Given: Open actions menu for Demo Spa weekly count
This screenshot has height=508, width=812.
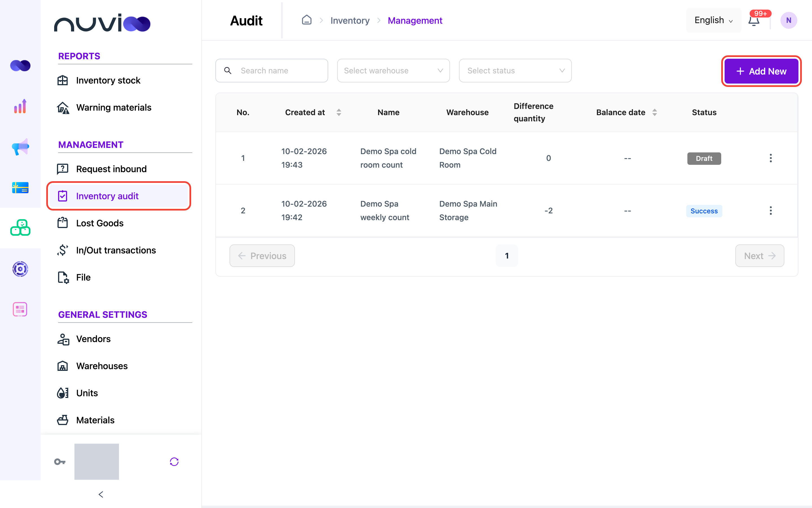Looking at the screenshot, I should pyautogui.click(x=771, y=211).
